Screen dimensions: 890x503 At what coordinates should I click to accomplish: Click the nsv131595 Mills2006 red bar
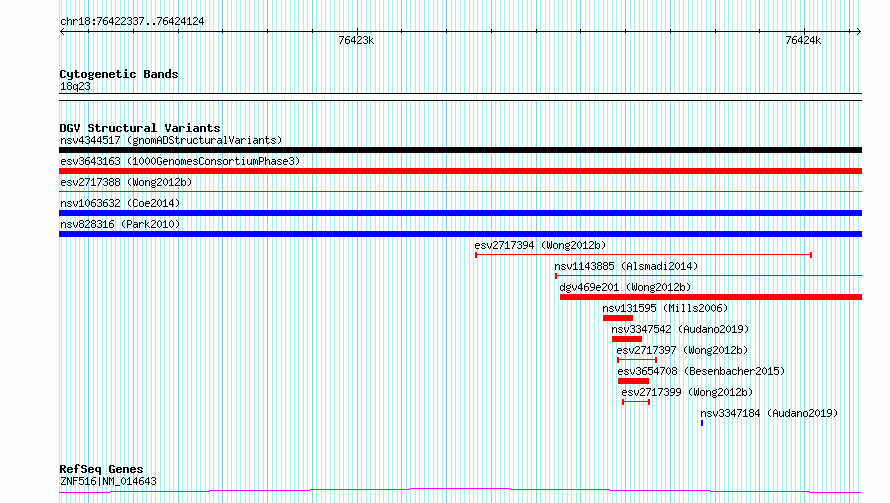click(x=618, y=318)
